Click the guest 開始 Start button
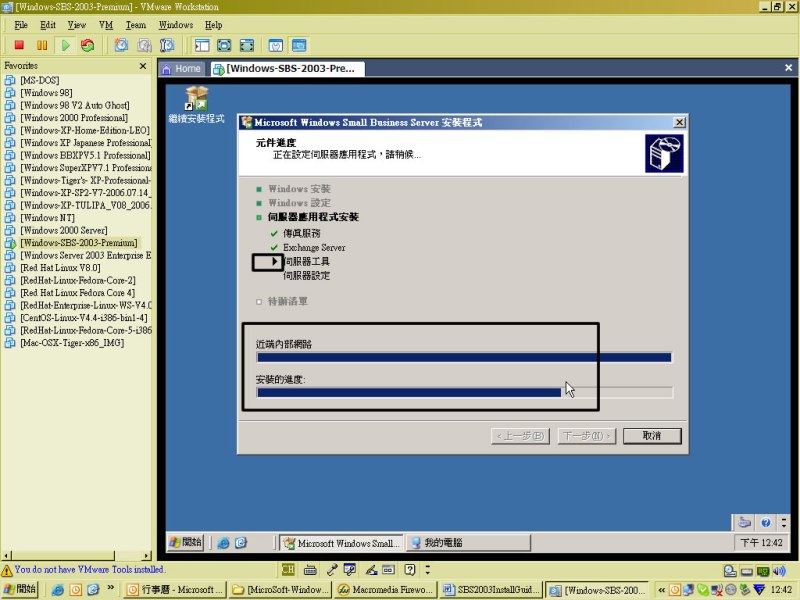This screenshot has height=600, width=800. coord(185,542)
